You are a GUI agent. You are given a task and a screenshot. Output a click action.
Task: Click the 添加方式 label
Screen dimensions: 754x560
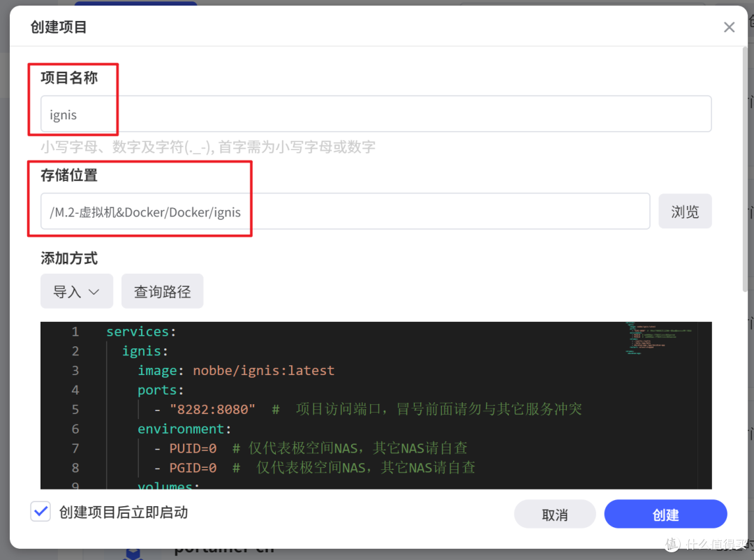click(x=69, y=258)
